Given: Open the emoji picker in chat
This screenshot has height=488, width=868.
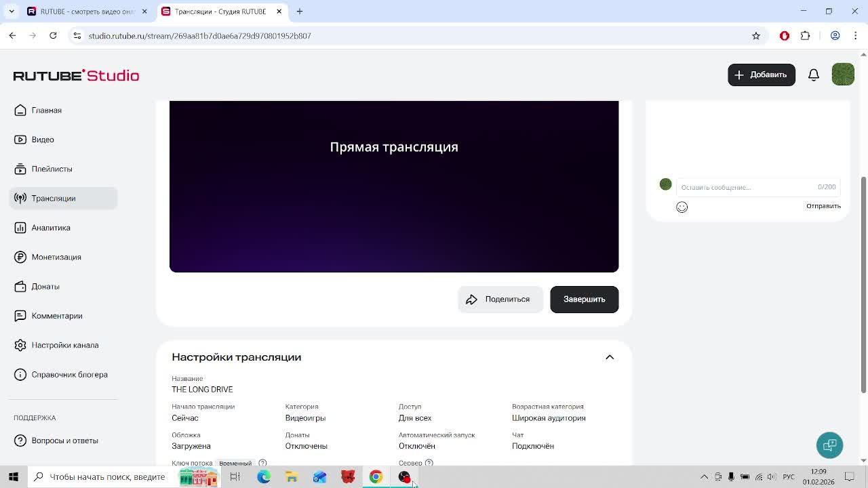Looking at the screenshot, I should pyautogui.click(x=682, y=207).
